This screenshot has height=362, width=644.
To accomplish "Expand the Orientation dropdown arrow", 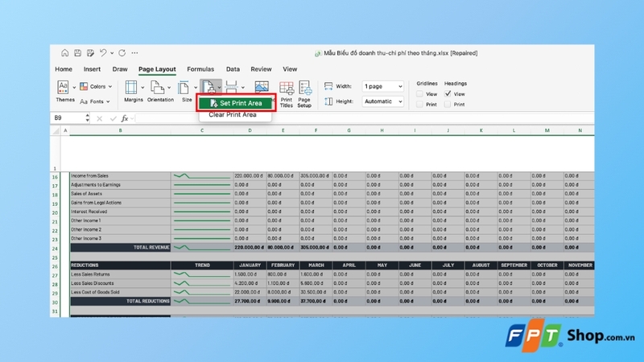I will click(x=169, y=88).
